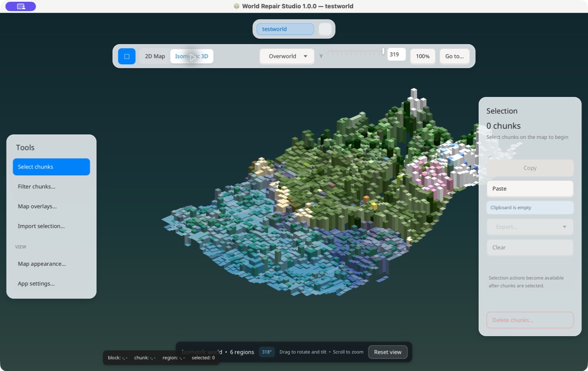Click the Y value field showing 319
Image resolution: width=588 pixels, height=371 pixels.
click(x=396, y=55)
